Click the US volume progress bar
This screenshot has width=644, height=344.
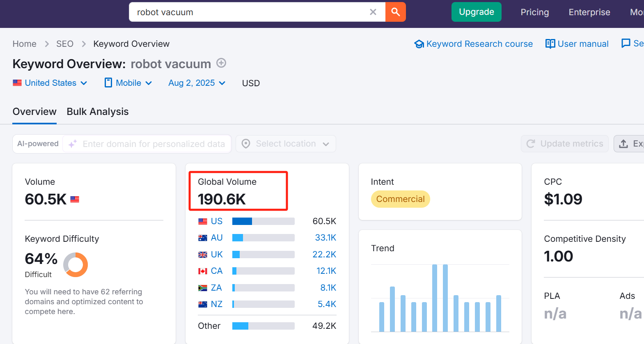tap(263, 221)
